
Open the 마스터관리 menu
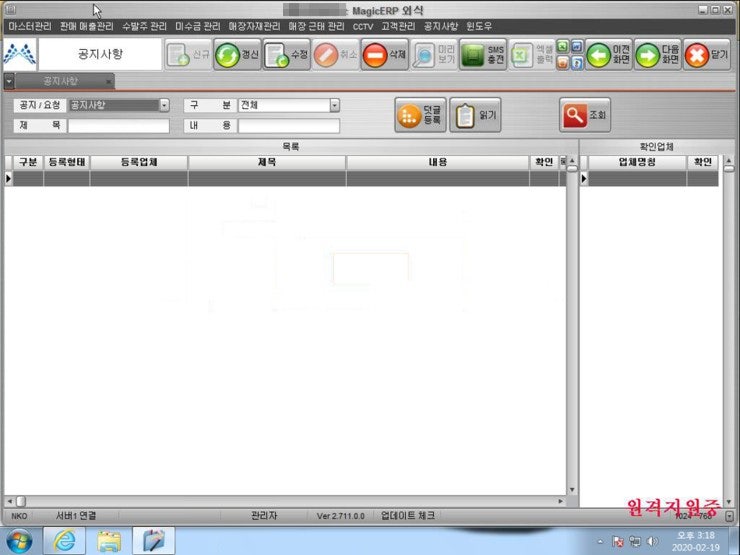(30, 26)
